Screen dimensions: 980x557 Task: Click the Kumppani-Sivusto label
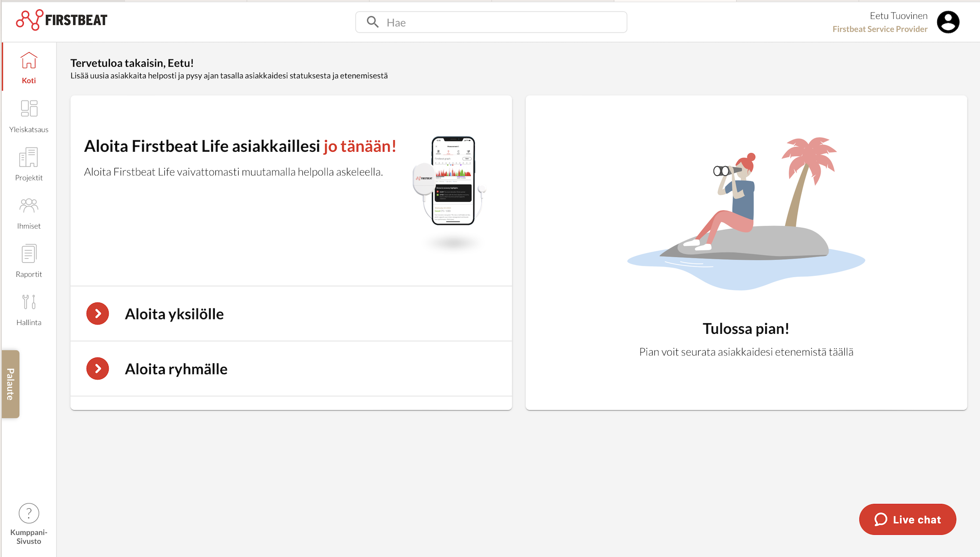tap(29, 536)
